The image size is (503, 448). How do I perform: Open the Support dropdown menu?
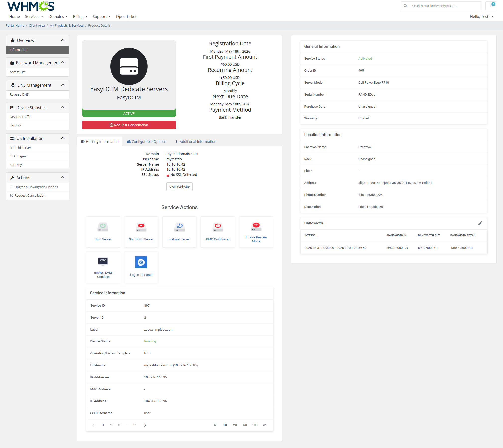point(102,17)
